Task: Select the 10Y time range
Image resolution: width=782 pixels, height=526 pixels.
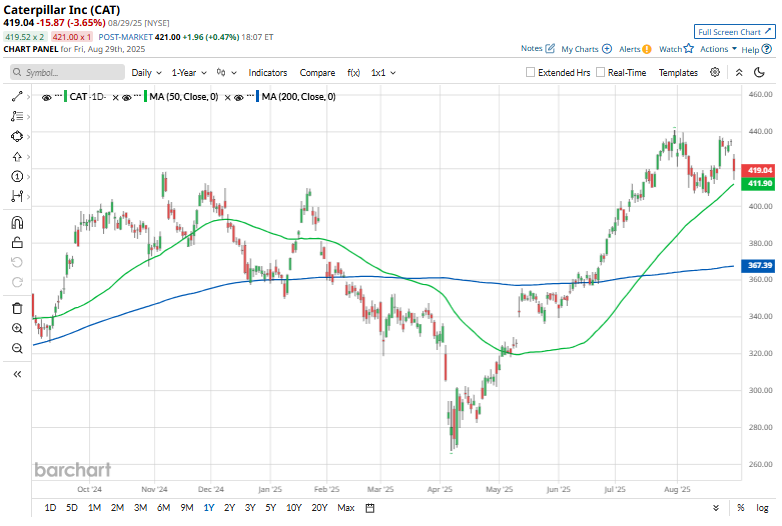Action: point(294,508)
